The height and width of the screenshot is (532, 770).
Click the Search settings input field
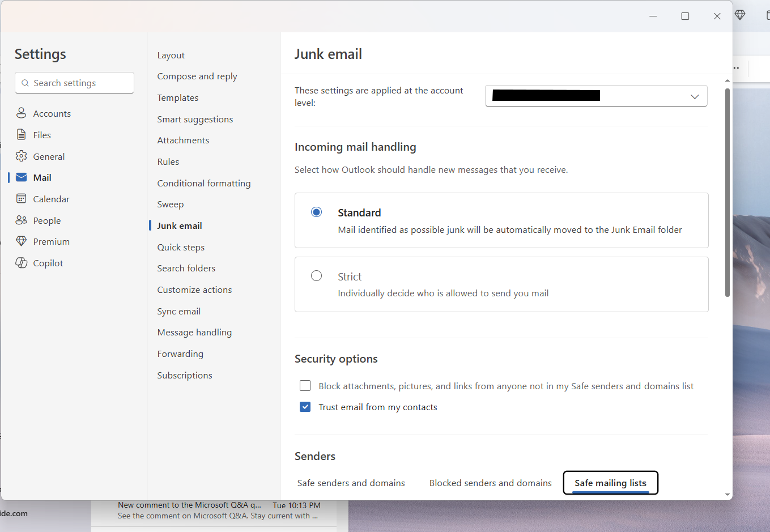pos(75,83)
